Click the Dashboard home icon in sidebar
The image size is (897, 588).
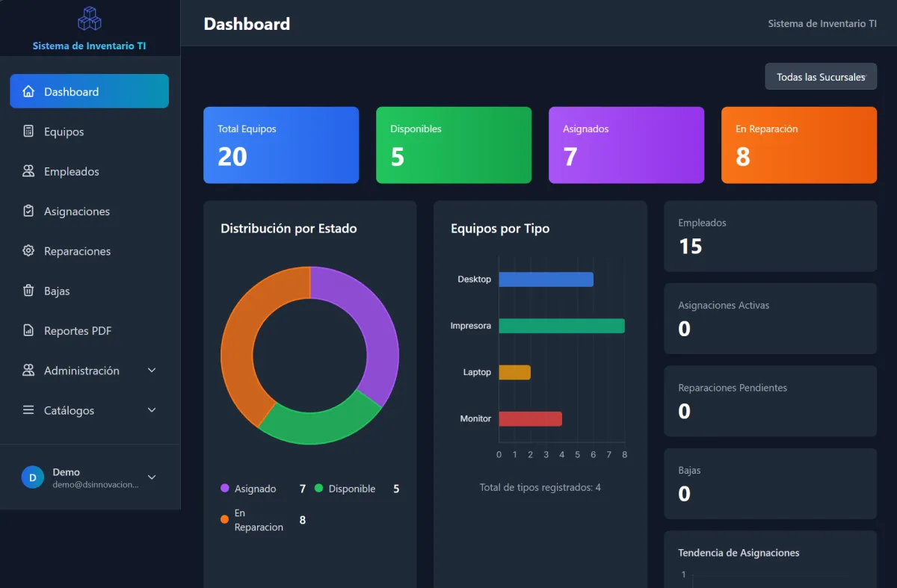pos(28,91)
